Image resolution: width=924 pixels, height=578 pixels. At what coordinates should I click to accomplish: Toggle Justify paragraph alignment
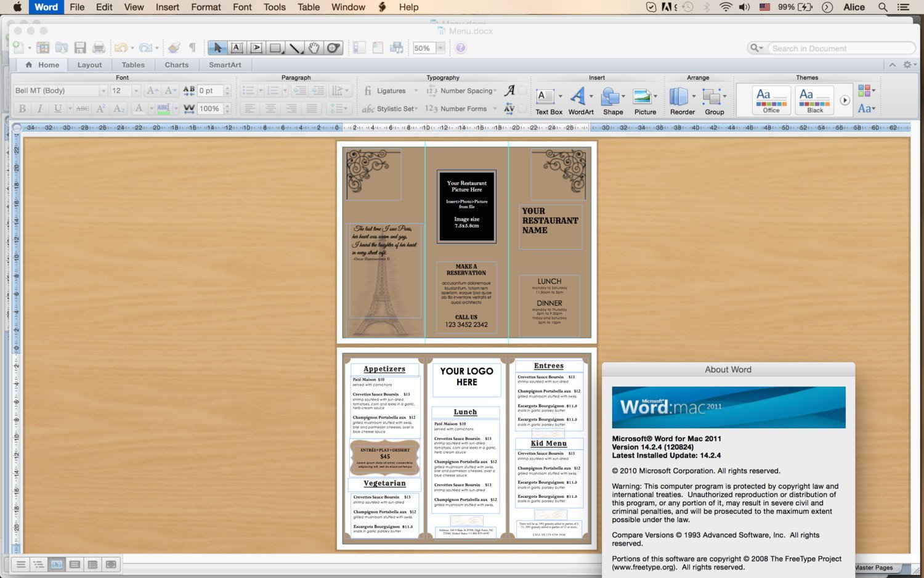tap(312, 108)
